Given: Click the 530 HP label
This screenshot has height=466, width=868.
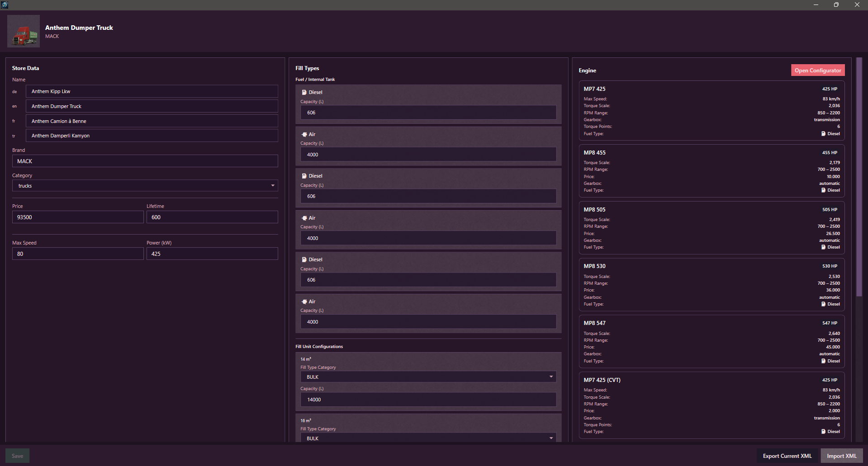Looking at the screenshot, I should tap(830, 266).
